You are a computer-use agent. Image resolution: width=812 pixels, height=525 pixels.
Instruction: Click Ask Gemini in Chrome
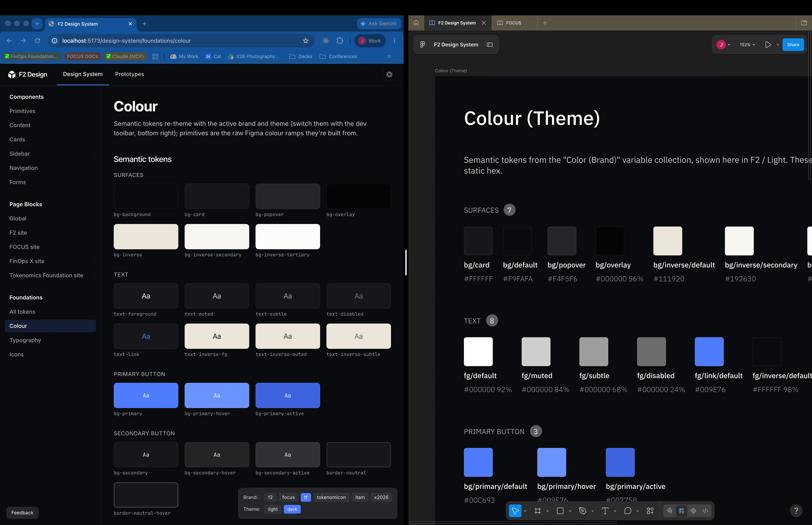pos(379,24)
